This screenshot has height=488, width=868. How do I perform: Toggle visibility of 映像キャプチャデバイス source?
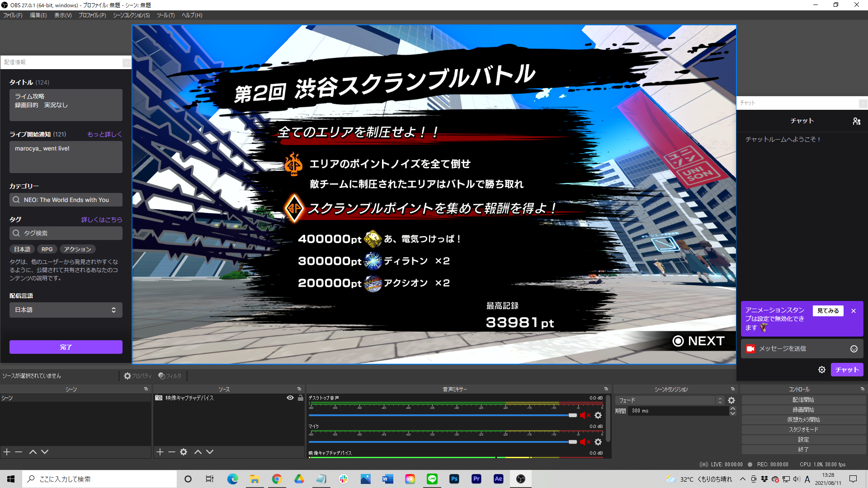(x=290, y=398)
